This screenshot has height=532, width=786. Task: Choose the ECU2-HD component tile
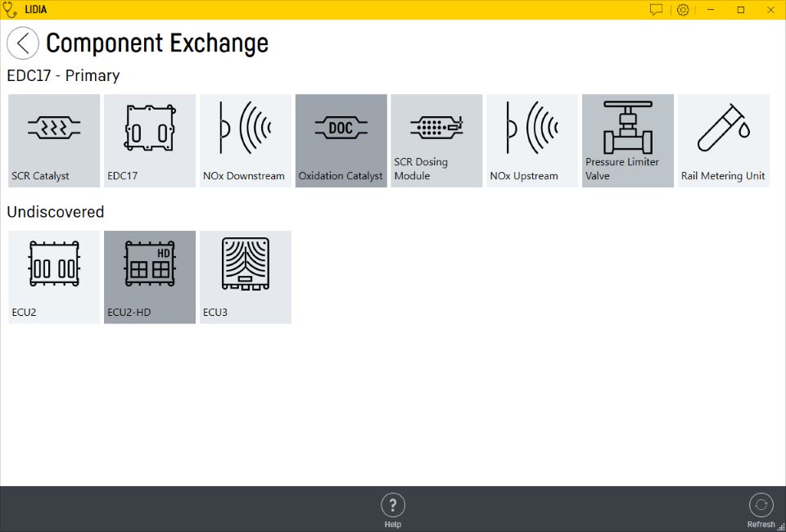point(150,277)
